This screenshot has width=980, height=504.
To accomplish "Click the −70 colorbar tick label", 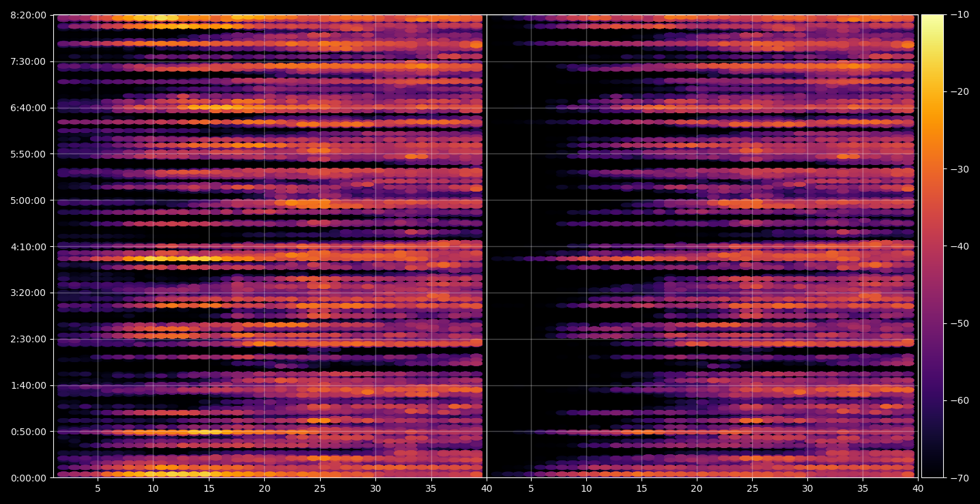I will pos(959,478).
